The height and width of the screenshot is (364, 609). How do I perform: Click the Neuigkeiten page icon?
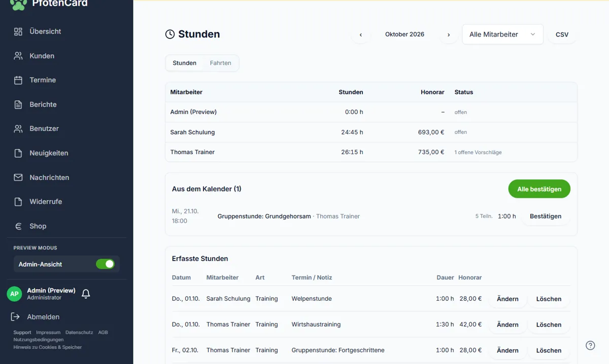tap(18, 153)
